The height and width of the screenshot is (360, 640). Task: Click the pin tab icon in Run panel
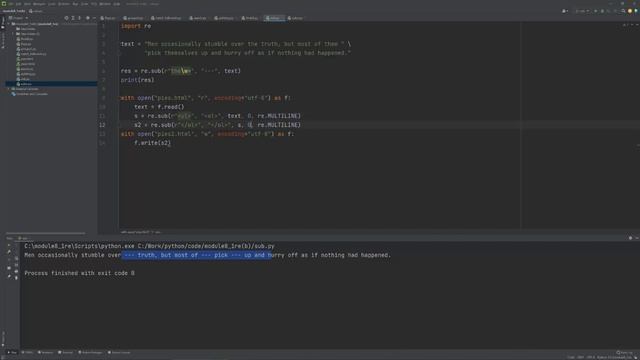coord(9,276)
